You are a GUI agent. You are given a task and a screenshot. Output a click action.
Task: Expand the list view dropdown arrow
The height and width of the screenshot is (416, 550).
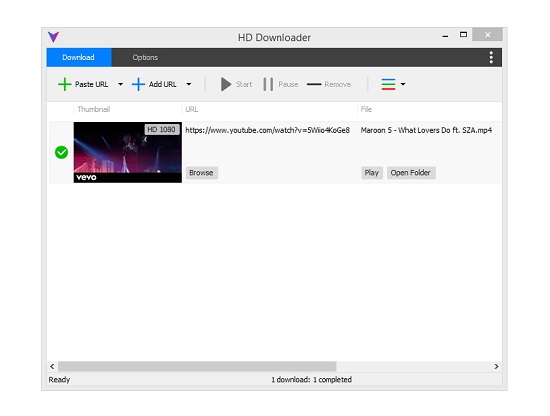403,84
